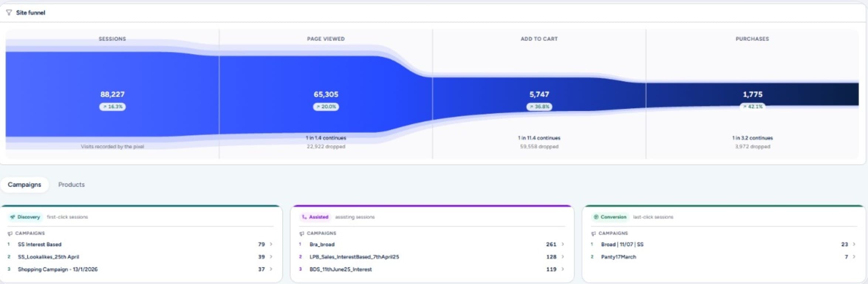Click the 'last-click sessions' label

click(653, 217)
